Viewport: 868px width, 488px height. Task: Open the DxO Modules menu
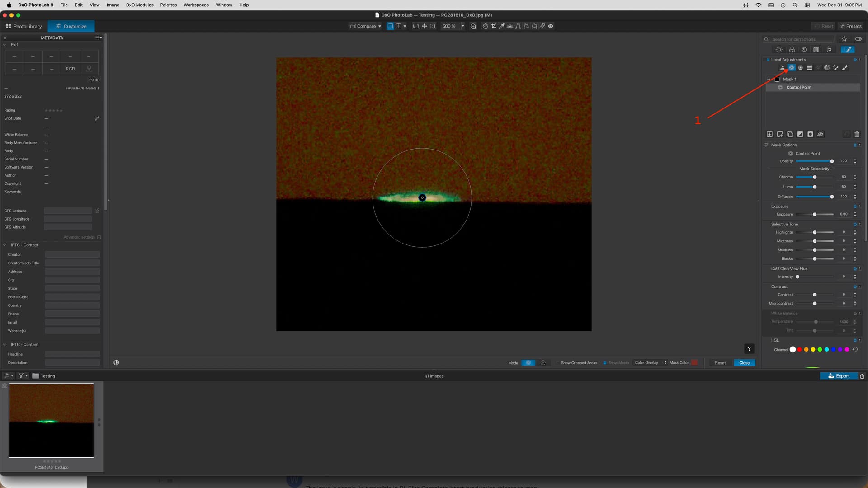(x=139, y=5)
